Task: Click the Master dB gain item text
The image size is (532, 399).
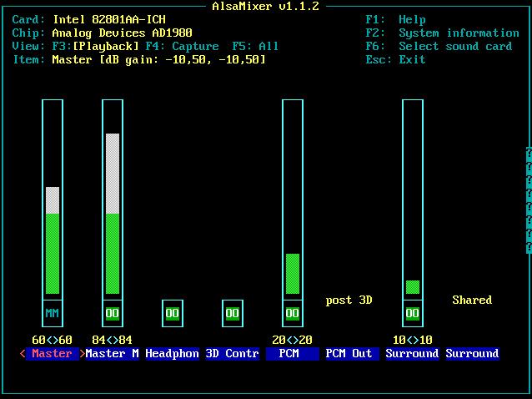Action: (158, 60)
